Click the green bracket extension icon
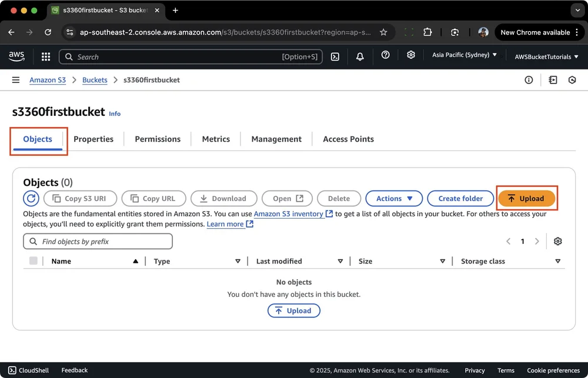Screen dimensions: 588x378 [x=409, y=32]
